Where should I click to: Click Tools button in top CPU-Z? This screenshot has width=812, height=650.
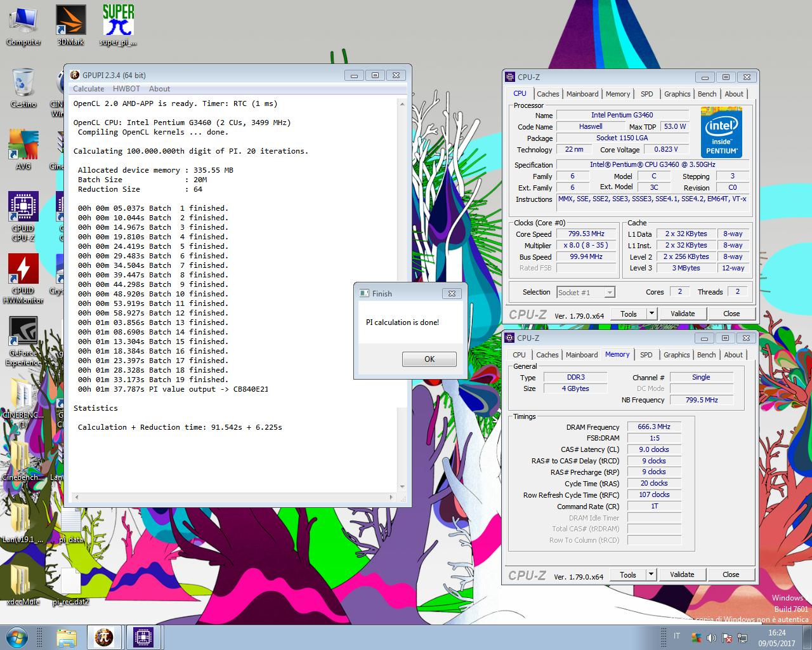[x=629, y=314]
